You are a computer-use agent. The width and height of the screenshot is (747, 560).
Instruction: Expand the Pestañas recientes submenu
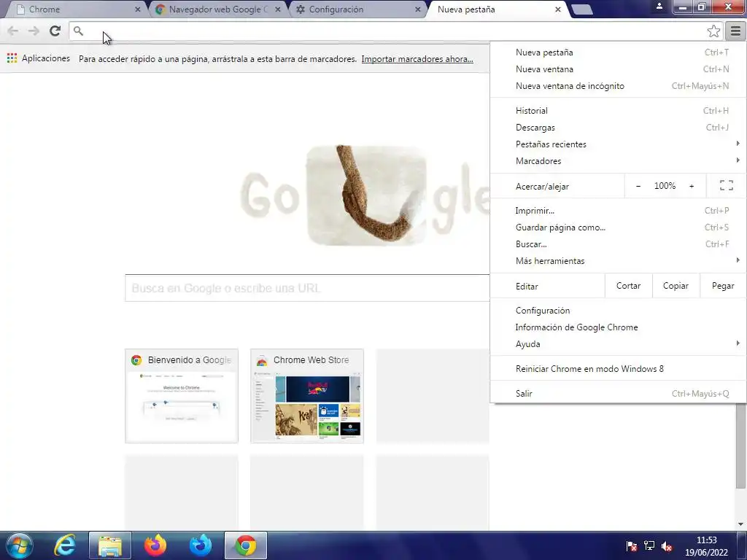pos(618,144)
